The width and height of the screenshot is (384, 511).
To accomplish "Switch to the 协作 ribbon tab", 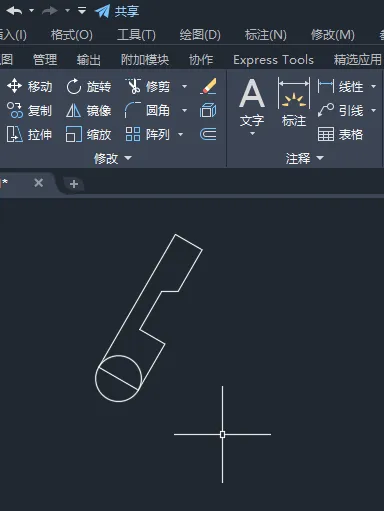I will click(x=201, y=60).
